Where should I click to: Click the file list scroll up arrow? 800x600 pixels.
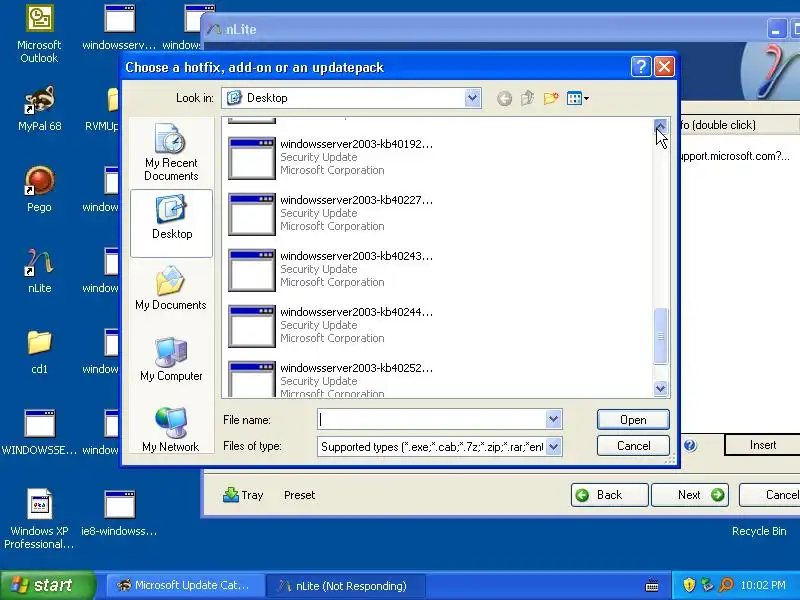pos(660,126)
